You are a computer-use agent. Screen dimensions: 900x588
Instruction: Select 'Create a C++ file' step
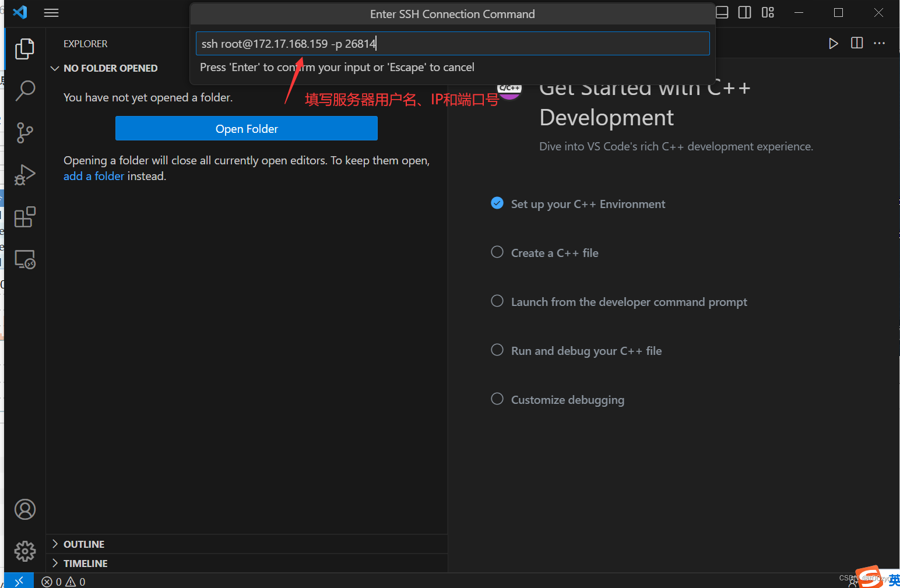tap(554, 253)
